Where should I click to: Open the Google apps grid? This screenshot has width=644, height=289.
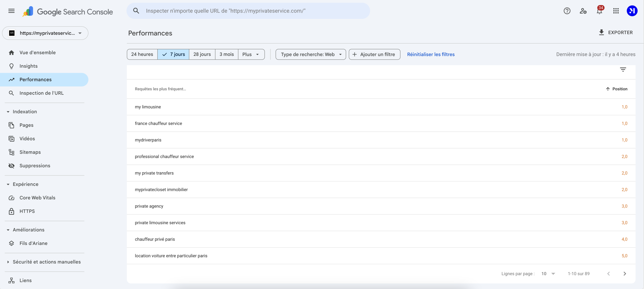[x=616, y=11]
